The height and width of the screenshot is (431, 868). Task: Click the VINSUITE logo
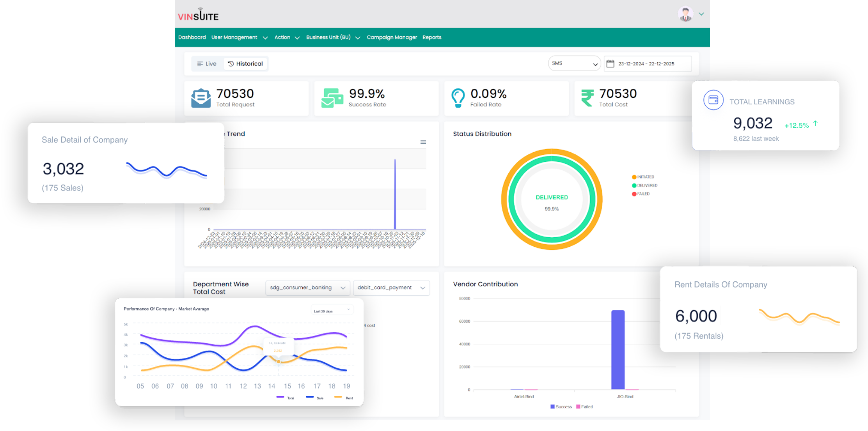(198, 16)
